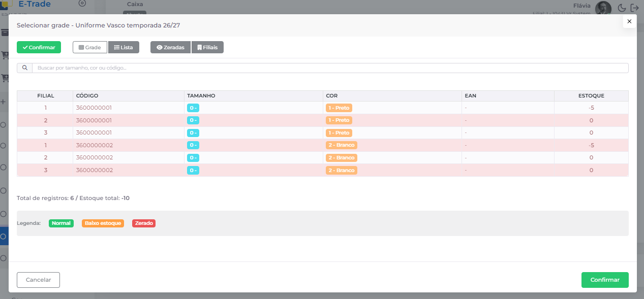Toggle dark mode moon icon
The image size is (644, 299).
click(x=622, y=8)
